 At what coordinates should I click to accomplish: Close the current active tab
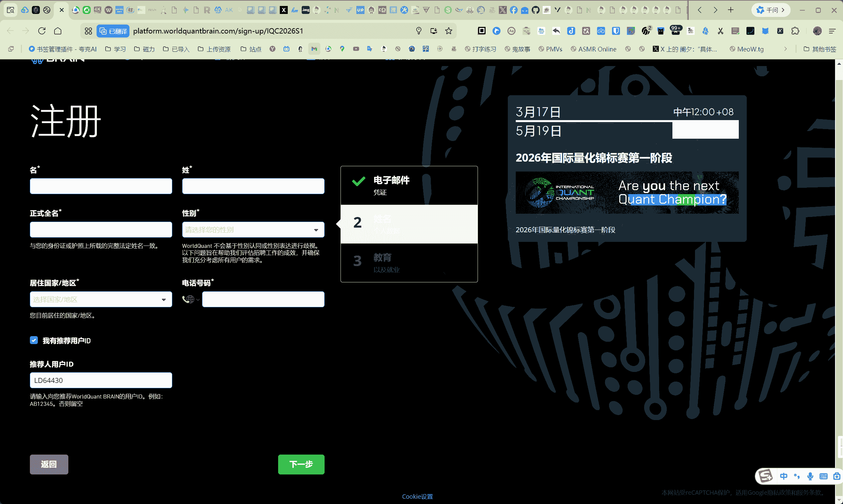point(61,10)
